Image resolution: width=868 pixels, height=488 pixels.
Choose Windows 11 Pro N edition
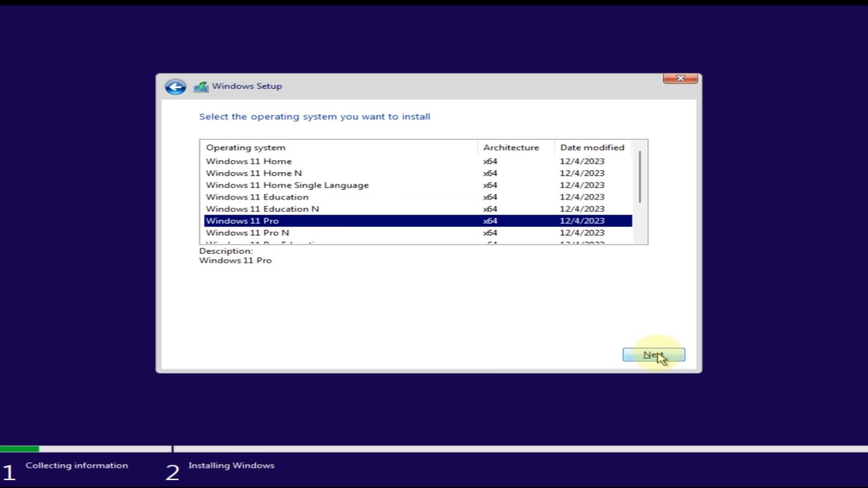pos(418,233)
